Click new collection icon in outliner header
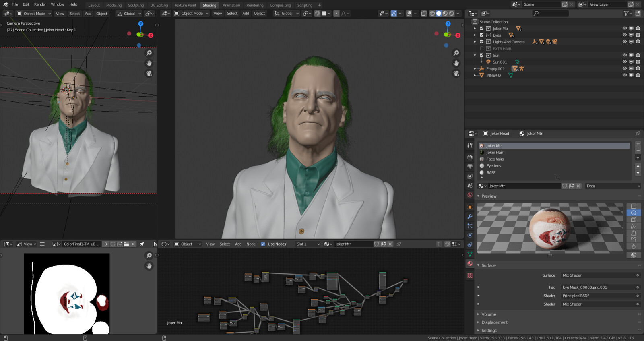Image resolution: width=644 pixels, height=341 pixels. [x=638, y=13]
